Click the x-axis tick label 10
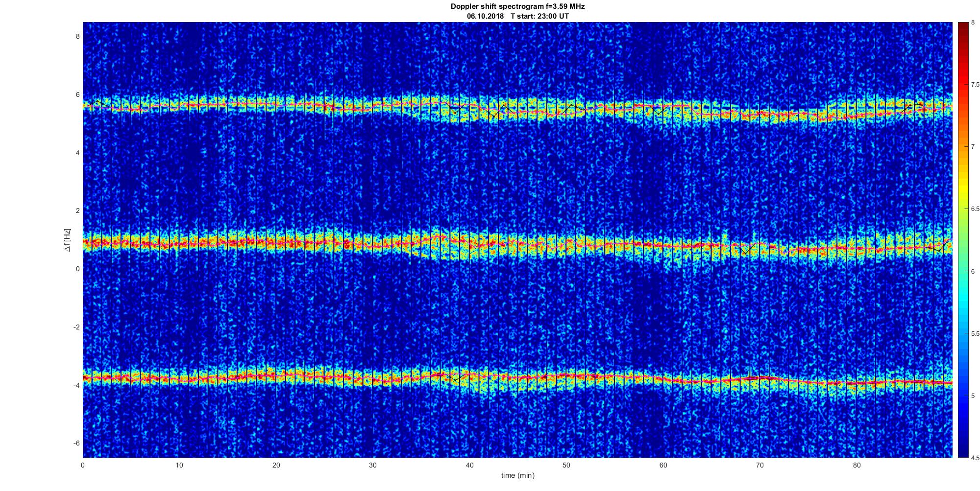This screenshot has height=491, width=980. tap(179, 465)
